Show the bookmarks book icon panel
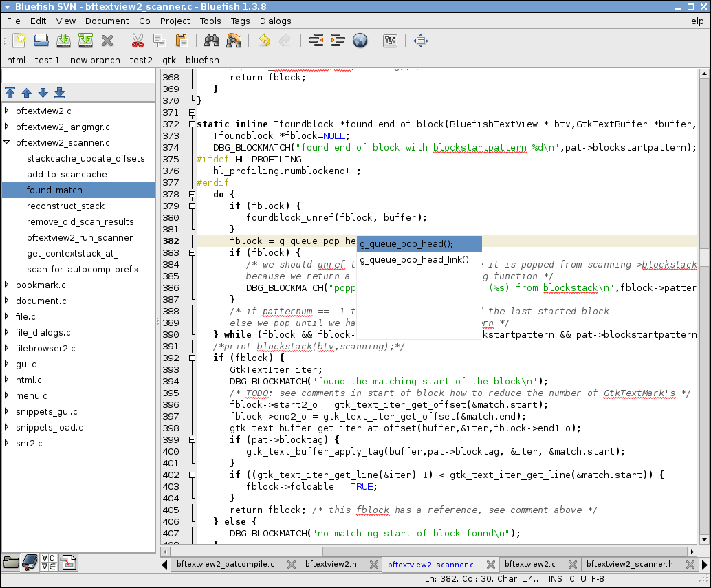Screen dimensions: 711x588 (30, 562)
